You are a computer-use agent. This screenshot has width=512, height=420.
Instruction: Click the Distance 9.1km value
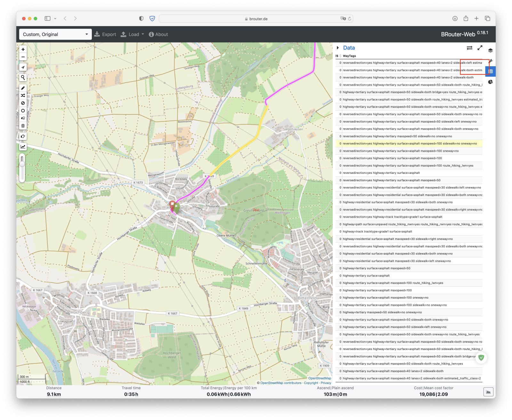pos(54,394)
